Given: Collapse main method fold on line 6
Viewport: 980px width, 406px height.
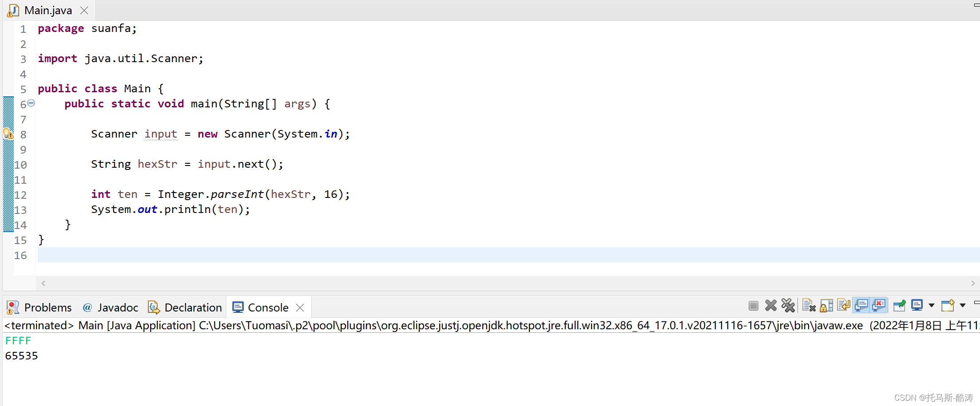Looking at the screenshot, I should pos(31,103).
